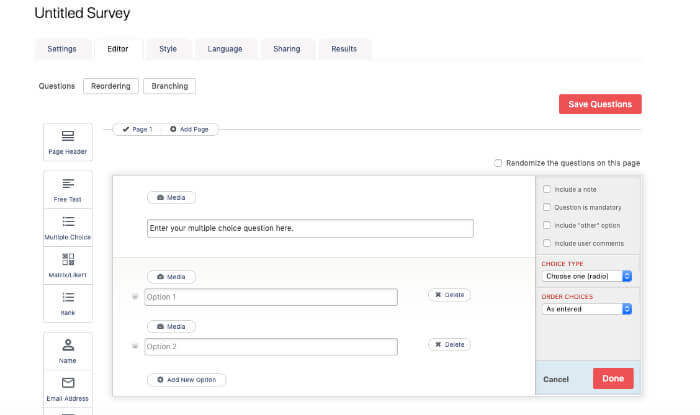The width and height of the screenshot is (700, 415).
Task: Add an Email Address question
Action: (68, 388)
